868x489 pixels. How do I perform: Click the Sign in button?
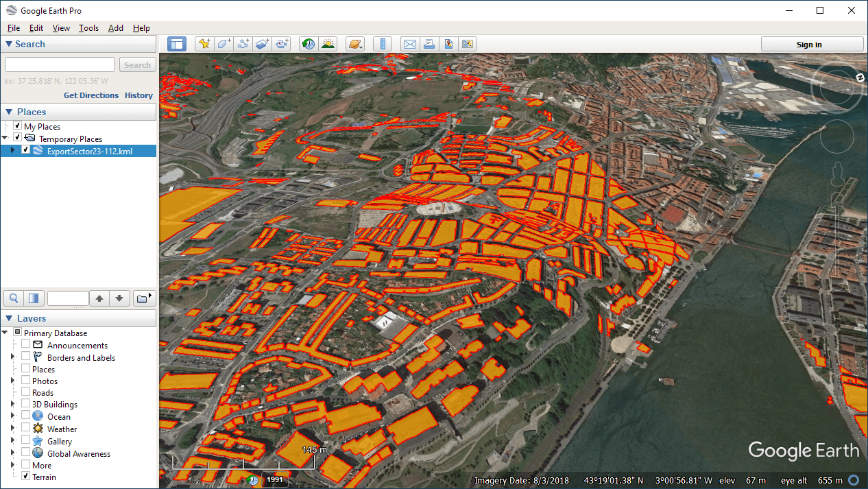(809, 45)
